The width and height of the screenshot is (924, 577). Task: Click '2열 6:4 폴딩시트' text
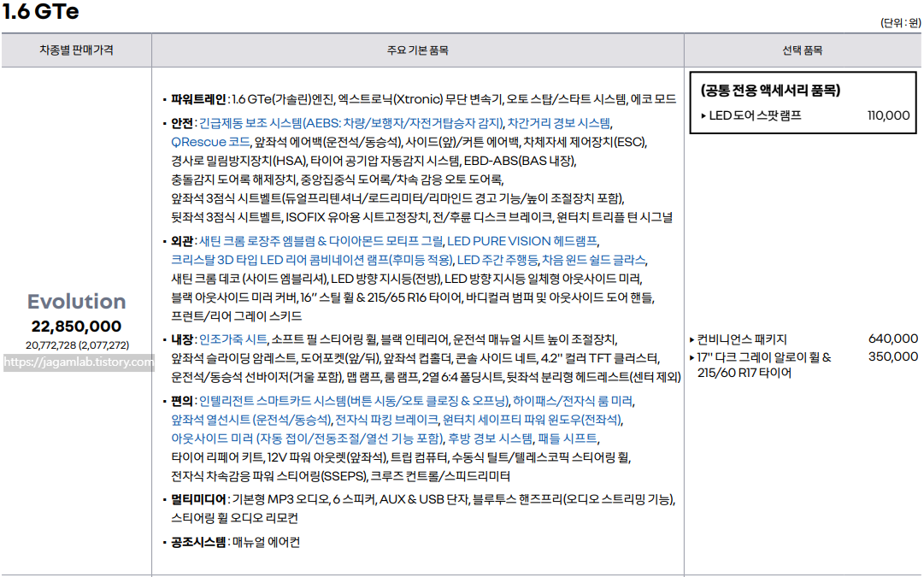click(x=464, y=377)
